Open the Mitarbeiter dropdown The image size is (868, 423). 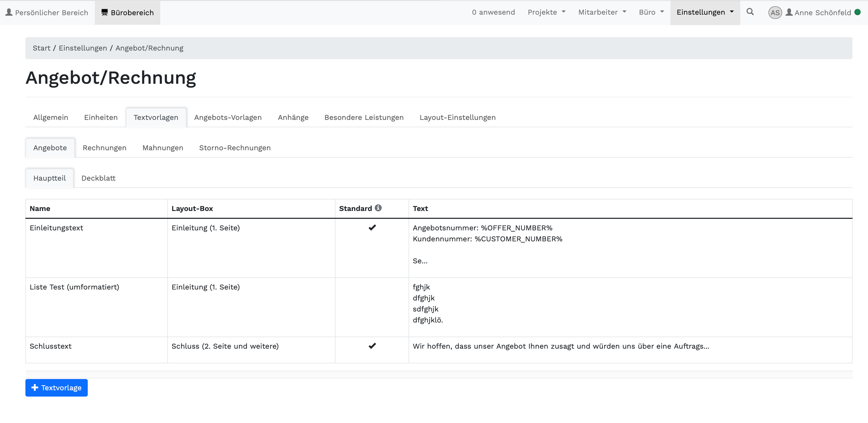coord(602,12)
